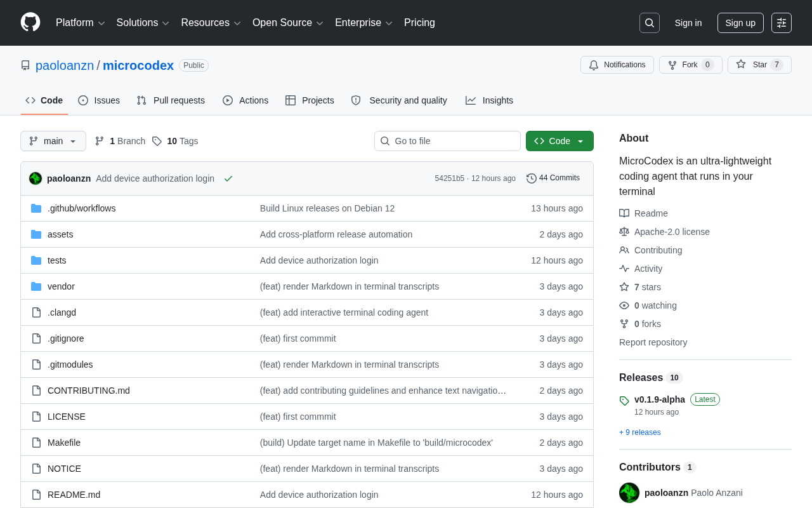Click the Sign in link
Viewport: 812px width, 508px height.
pyautogui.click(x=688, y=23)
